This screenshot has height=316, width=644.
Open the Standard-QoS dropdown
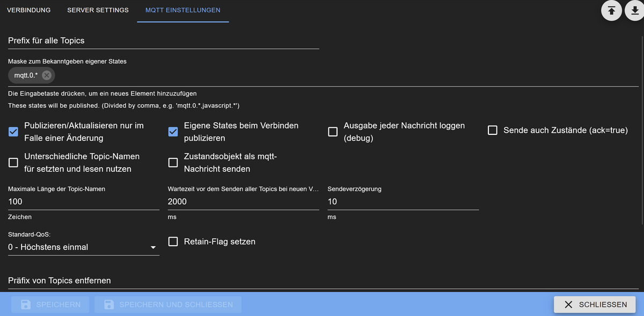point(83,247)
